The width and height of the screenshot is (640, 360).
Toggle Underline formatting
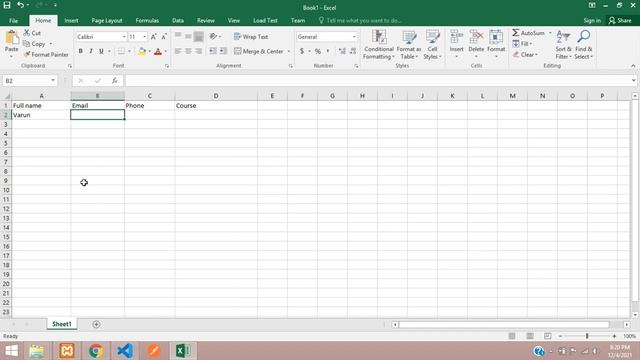pos(101,51)
